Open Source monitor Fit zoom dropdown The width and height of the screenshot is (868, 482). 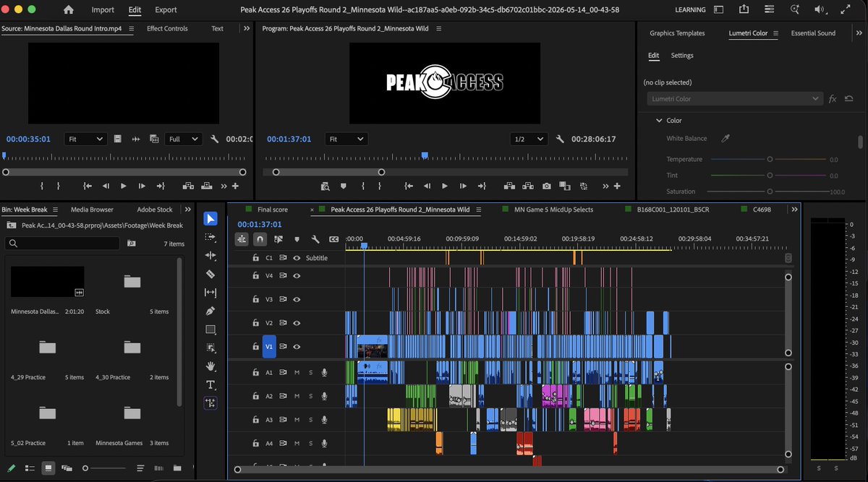click(x=85, y=139)
